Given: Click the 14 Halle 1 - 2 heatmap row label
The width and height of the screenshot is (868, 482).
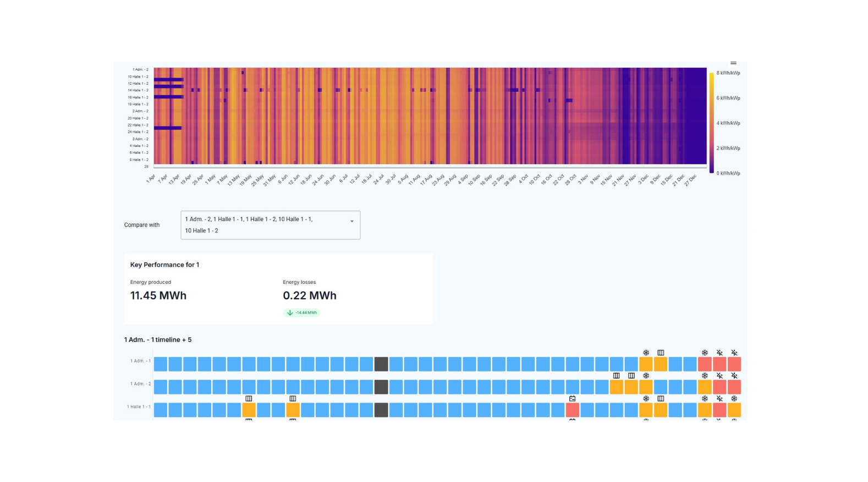Looking at the screenshot, I should click(138, 90).
